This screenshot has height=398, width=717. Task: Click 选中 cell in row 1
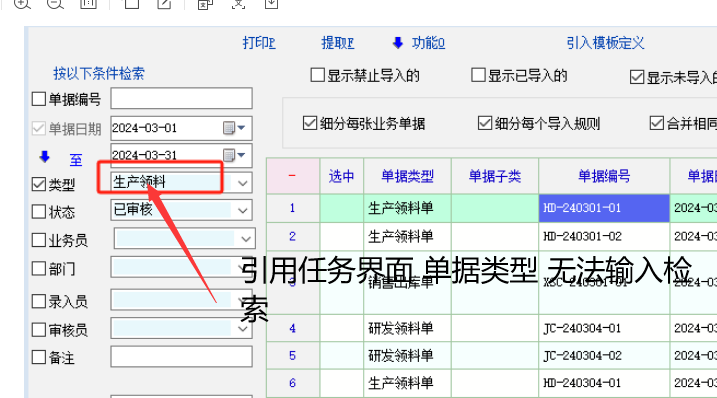point(342,208)
